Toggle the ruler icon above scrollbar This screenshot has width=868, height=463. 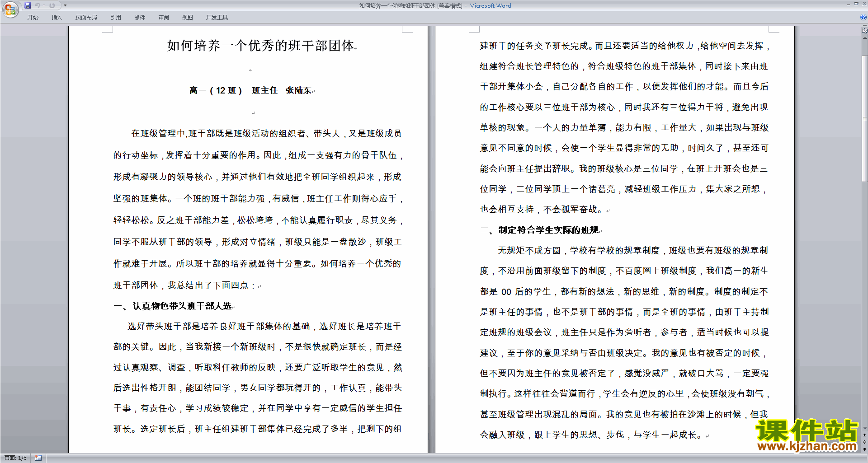coord(864,31)
